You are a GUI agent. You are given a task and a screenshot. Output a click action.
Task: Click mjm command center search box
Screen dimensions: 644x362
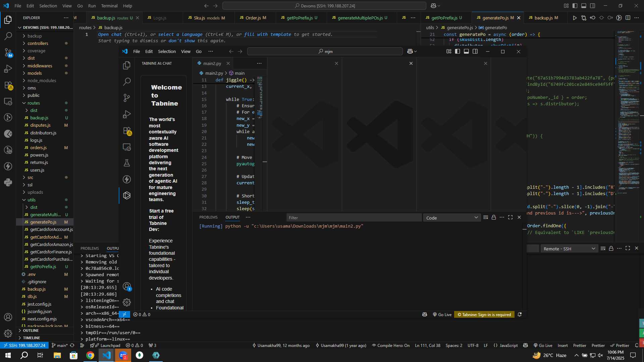coord(325,51)
